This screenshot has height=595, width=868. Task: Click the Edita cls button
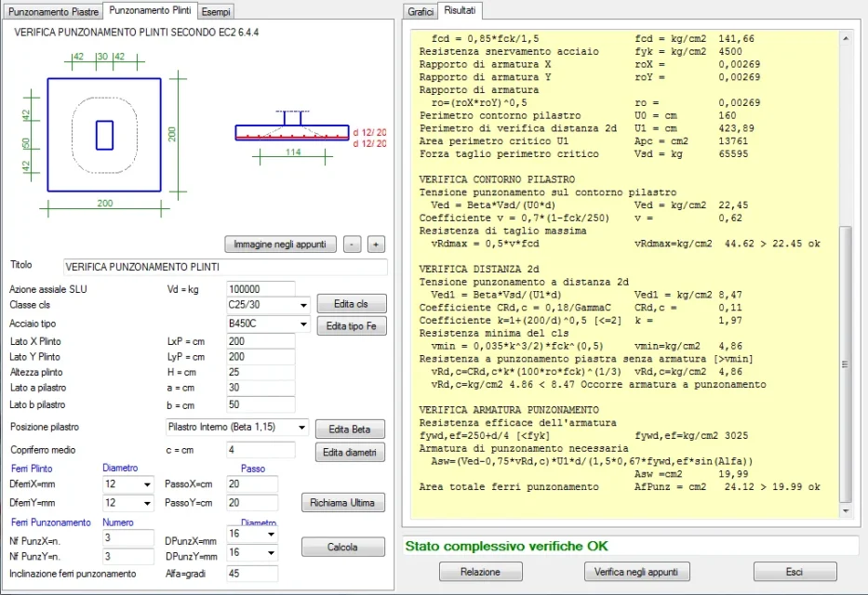tap(351, 304)
